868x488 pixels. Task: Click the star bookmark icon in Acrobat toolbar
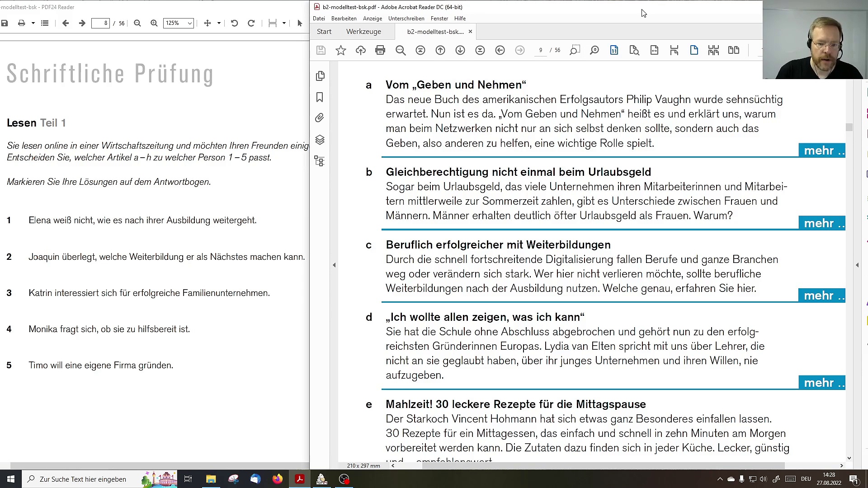click(341, 50)
